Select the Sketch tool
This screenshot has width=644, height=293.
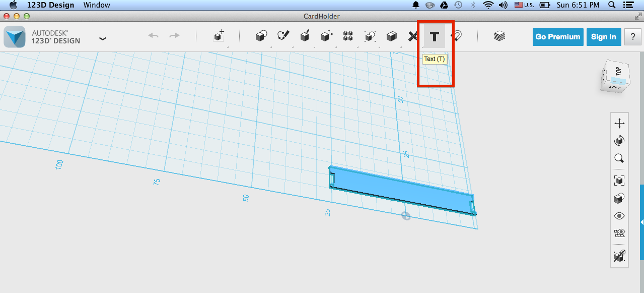pyautogui.click(x=283, y=36)
